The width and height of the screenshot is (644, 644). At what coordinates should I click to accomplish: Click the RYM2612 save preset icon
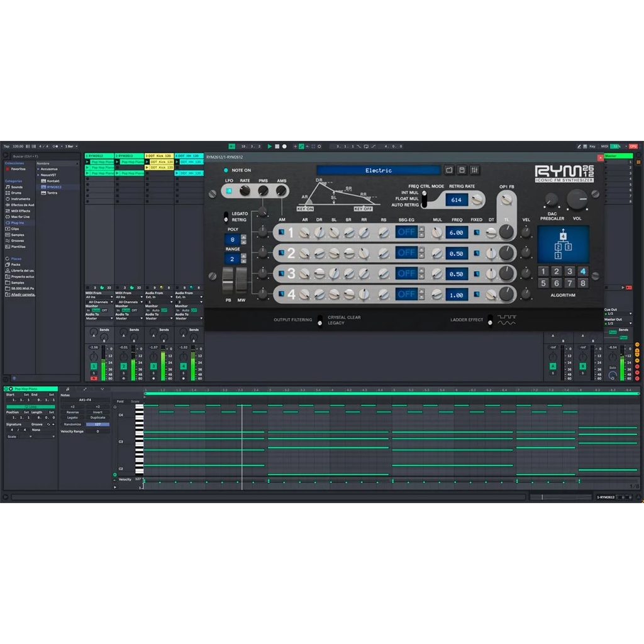[462, 170]
